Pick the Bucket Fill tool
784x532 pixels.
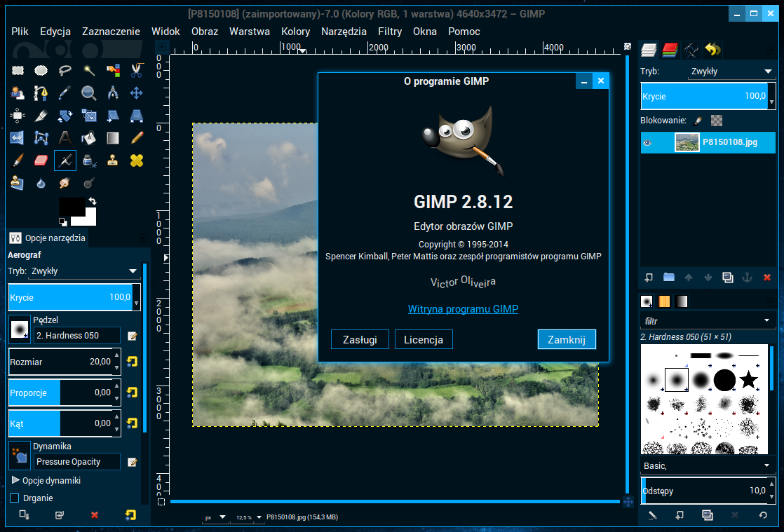pyautogui.click(x=89, y=138)
